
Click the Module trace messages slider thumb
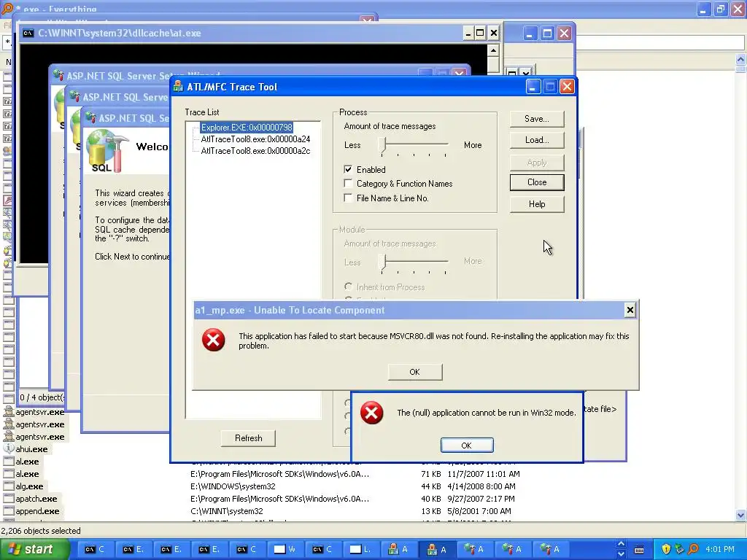click(382, 262)
